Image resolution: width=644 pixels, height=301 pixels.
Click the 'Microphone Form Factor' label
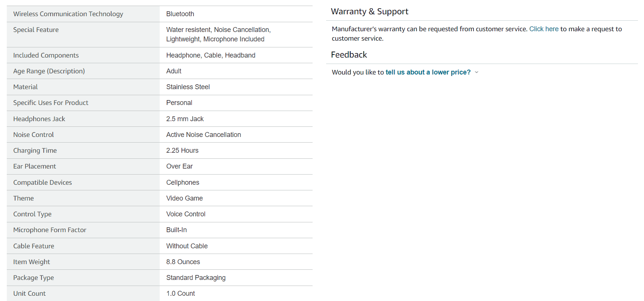(50, 230)
